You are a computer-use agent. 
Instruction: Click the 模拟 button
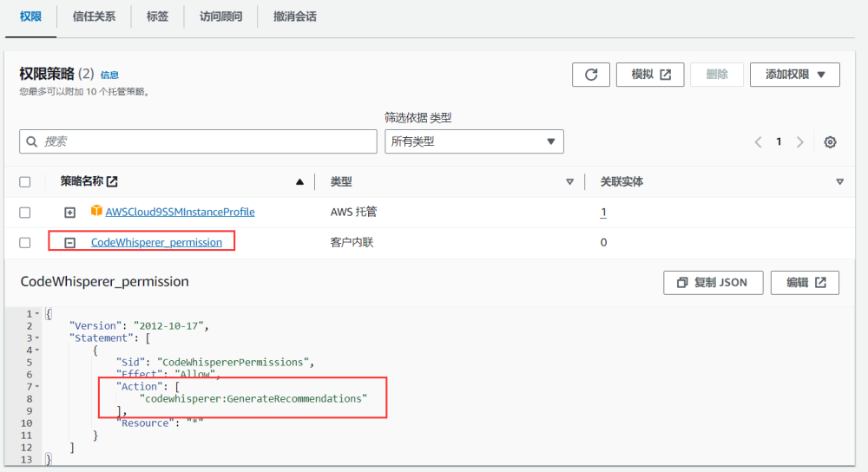(x=650, y=75)
